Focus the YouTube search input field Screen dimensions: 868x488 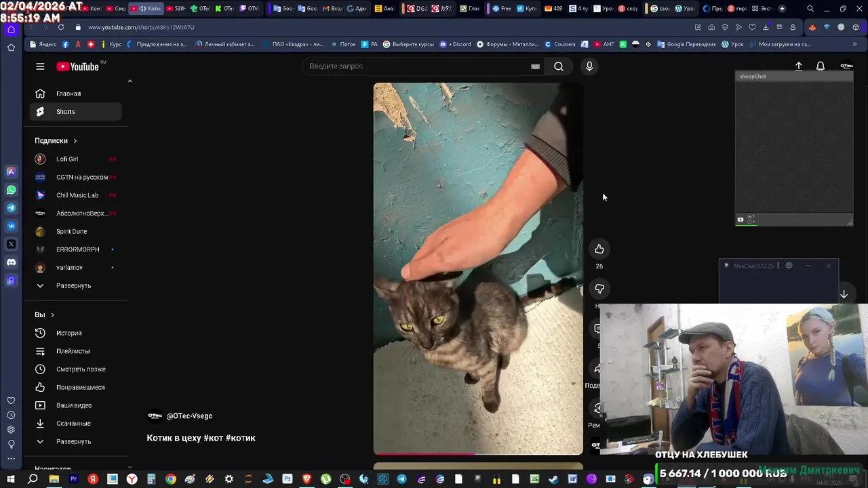417,66
